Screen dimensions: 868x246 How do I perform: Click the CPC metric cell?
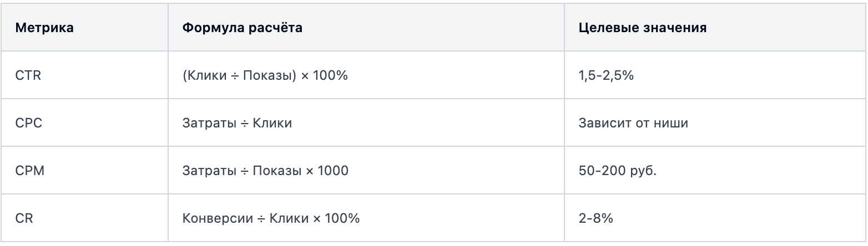pyautogui.click(x=29, y=123)
